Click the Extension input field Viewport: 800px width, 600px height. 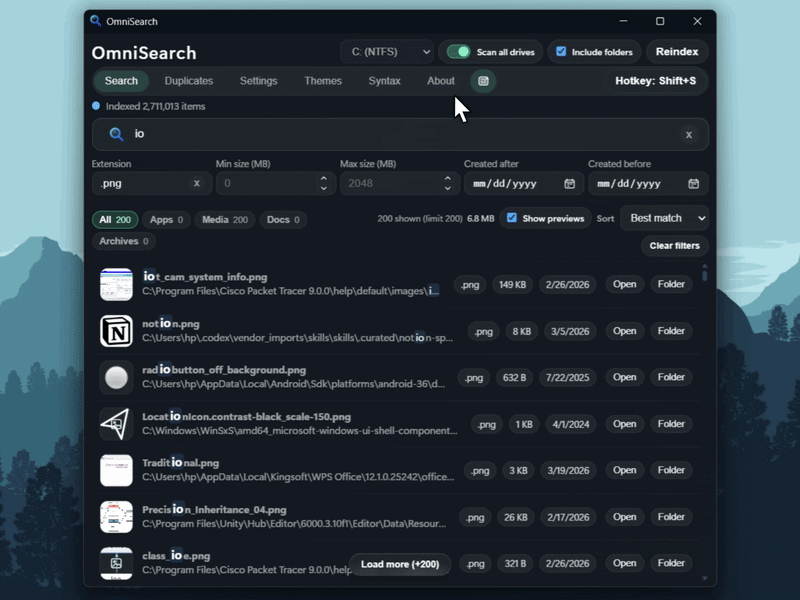pyautogui.click(x=152, y=183)
